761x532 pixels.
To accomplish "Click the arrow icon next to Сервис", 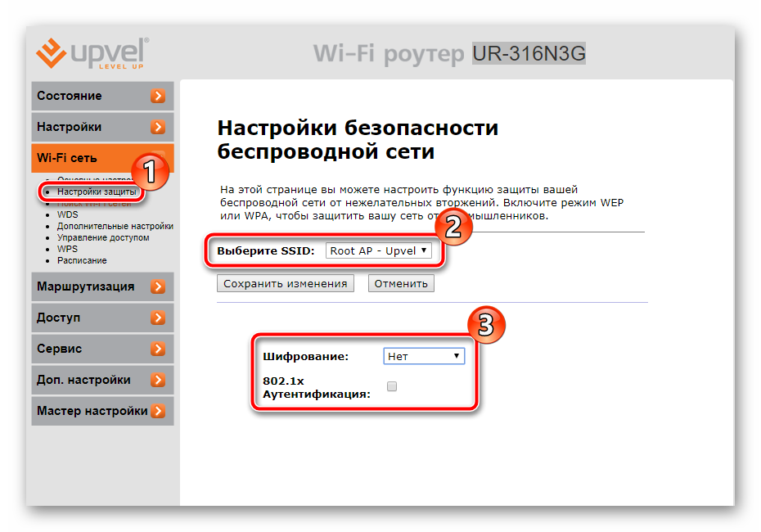I will (158, 349).
